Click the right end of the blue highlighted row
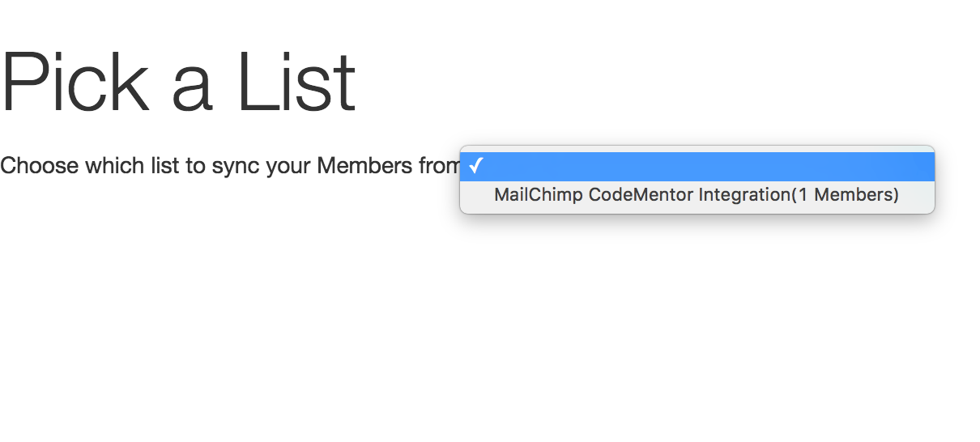The height and width of the screenshot is (442, 980). (x=915, y=167)
